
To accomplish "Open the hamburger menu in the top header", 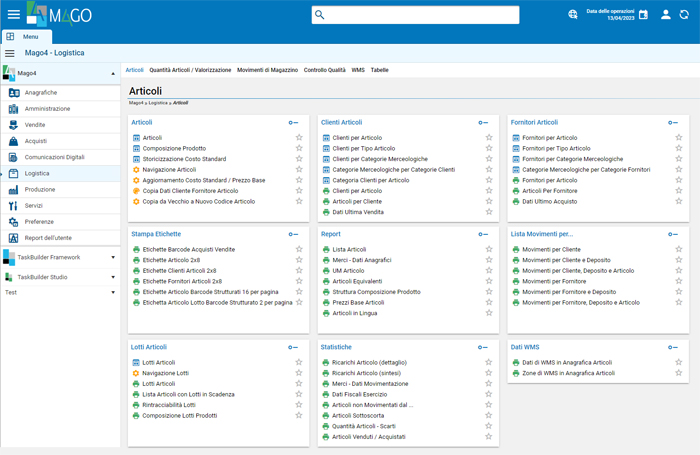I will [x=14, y=14].
